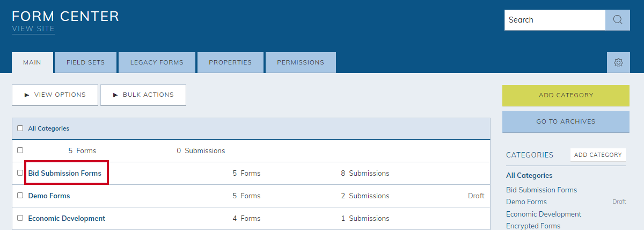Viewport: 644px width, 230px height.
Task: Click the yellow Add Category button
Action: coord(566,95)
